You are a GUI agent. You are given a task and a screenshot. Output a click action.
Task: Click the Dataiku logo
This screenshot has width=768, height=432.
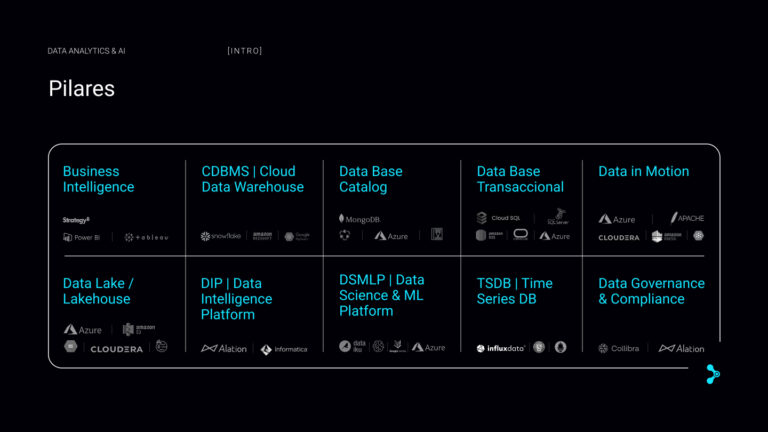click(x=352, y=346)
